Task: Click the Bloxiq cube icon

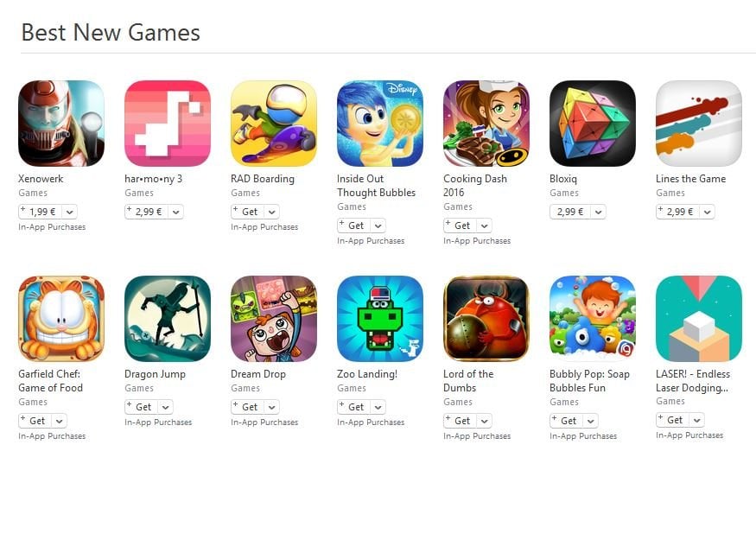Action: (593, 124)
